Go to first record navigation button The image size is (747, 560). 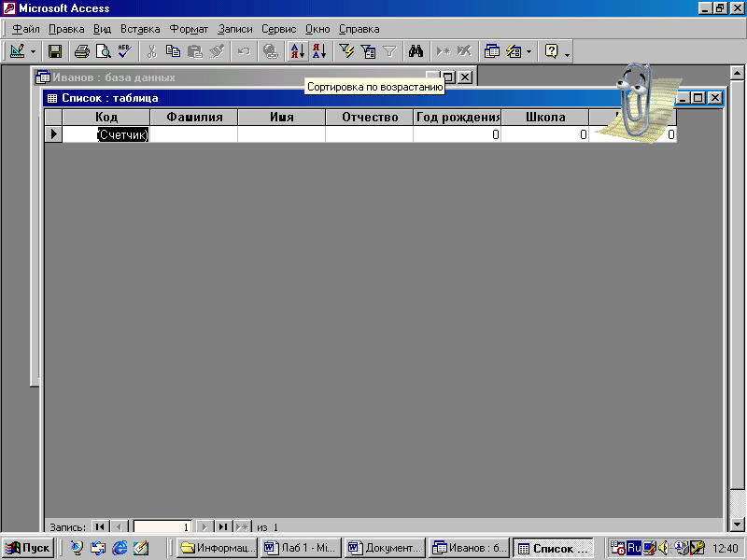100,526
